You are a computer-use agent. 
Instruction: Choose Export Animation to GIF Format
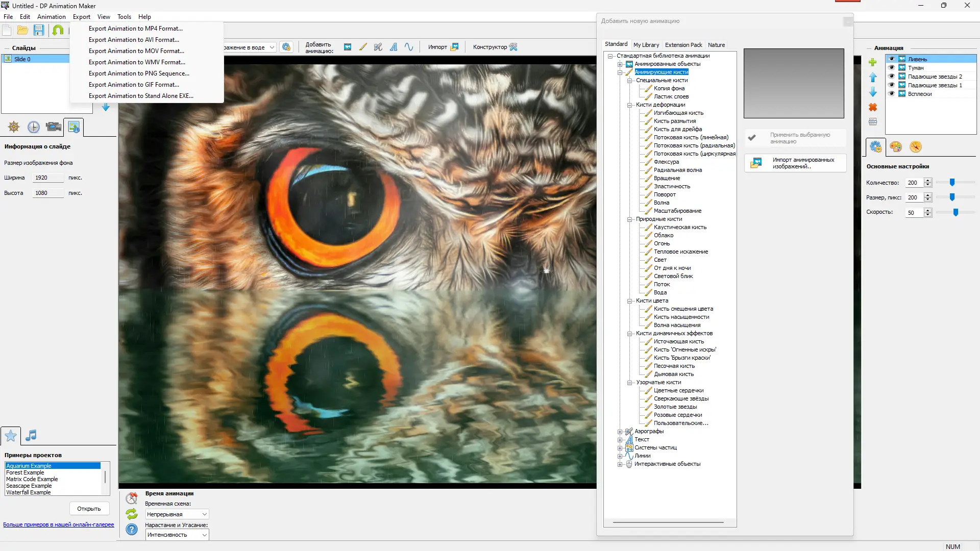(x=134, y=84)
